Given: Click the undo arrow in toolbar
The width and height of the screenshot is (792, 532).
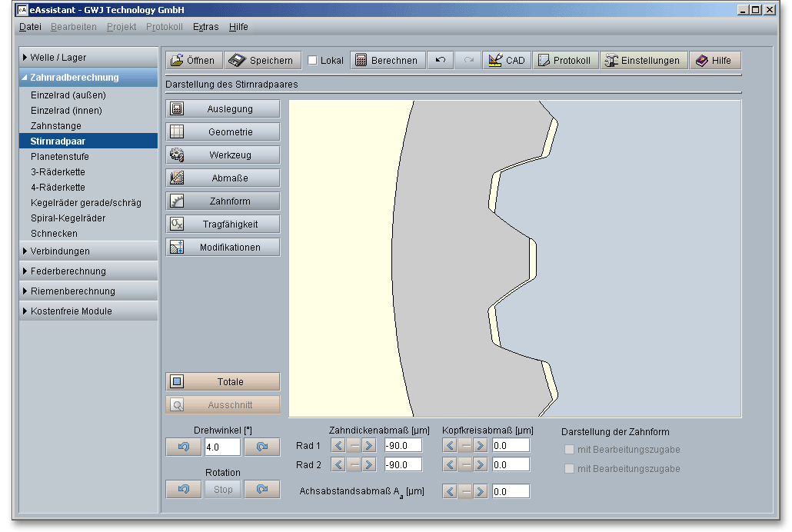Looking at the screenshot, I should pos(441,61).
